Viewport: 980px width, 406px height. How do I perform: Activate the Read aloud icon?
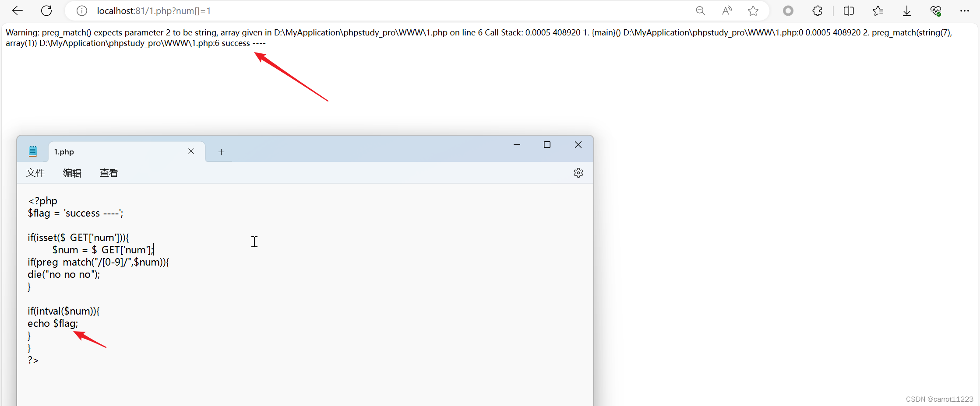click(x=727, y=11)
